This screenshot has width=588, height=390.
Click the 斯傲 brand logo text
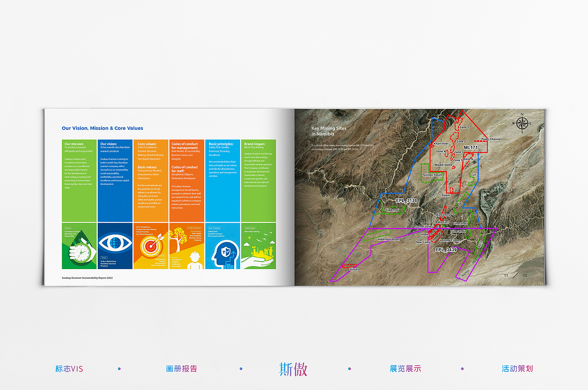click(294, 369)
